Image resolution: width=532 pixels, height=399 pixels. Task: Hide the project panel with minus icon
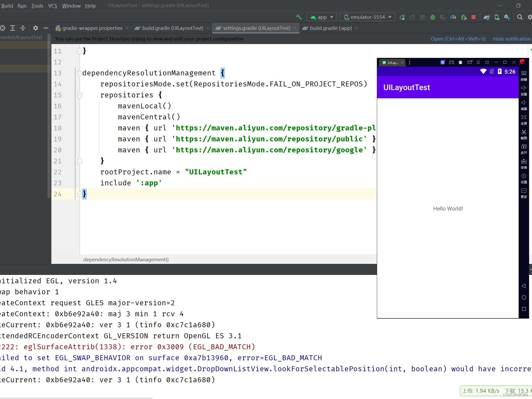(x=46, y=28)
